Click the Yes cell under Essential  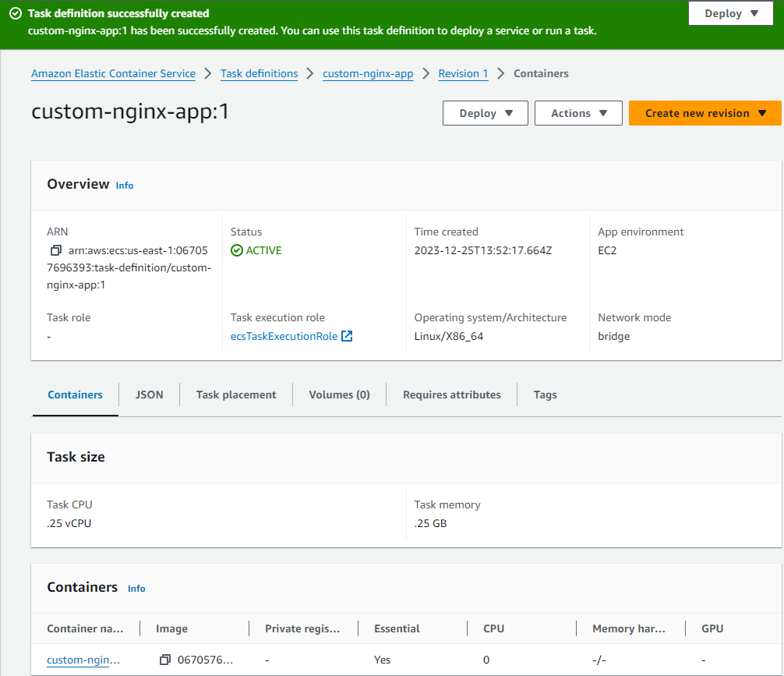(383, 660)
